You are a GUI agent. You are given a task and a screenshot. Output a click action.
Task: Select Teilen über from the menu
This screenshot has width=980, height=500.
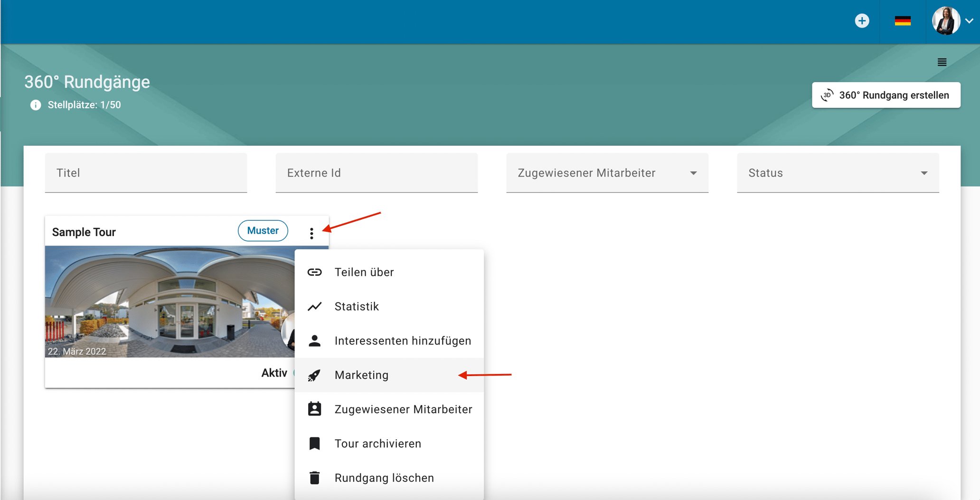click(x=364, y=272)
